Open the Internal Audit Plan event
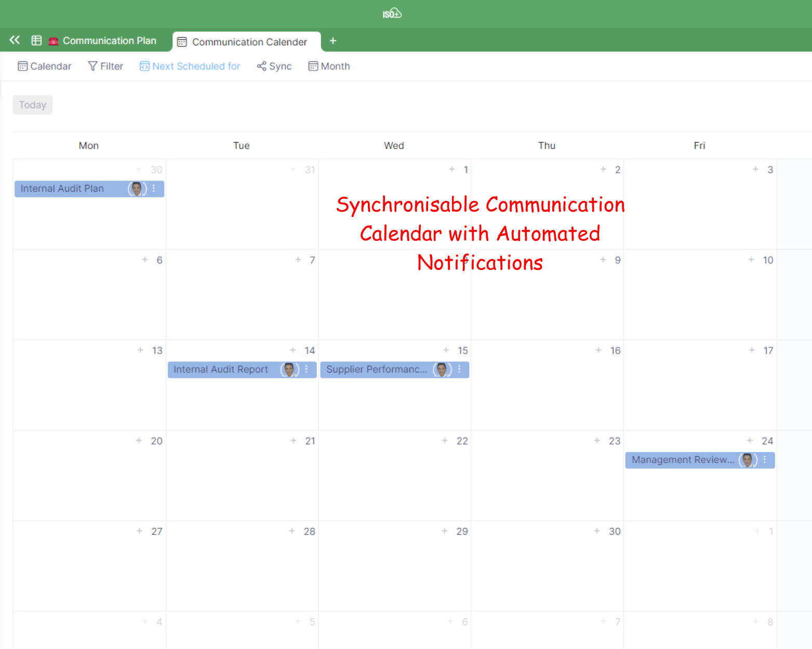Screen dimensions: 812x649 pos(62,188)
